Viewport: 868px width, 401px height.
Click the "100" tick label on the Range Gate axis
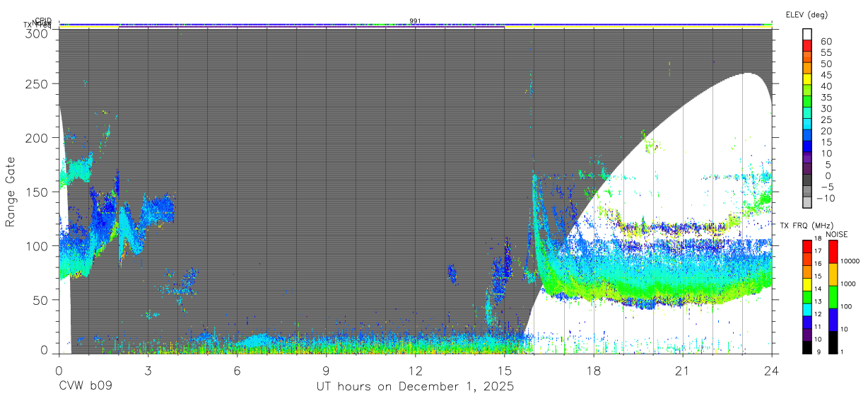coord(37,246)
